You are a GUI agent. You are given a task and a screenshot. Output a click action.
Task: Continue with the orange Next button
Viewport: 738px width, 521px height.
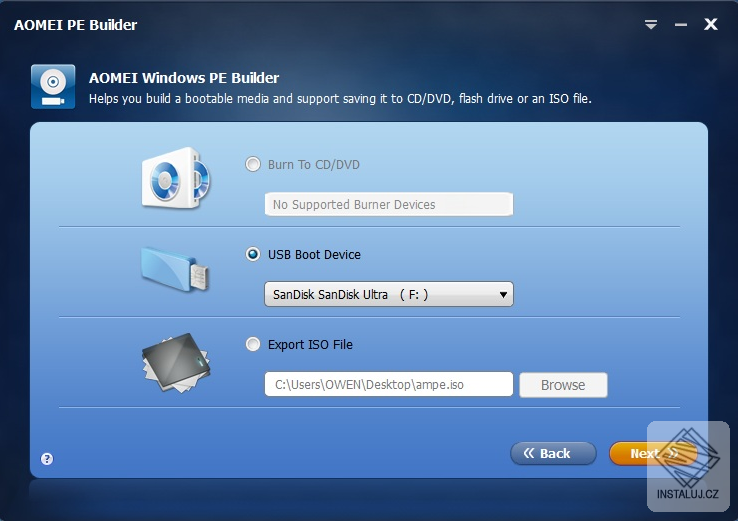coord(653,453)
